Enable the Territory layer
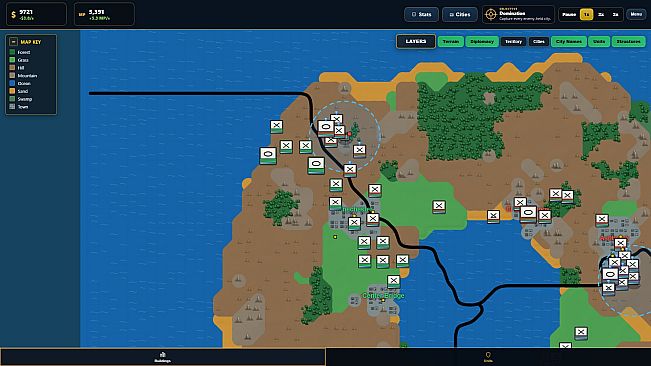 click(x=514, y=41)
